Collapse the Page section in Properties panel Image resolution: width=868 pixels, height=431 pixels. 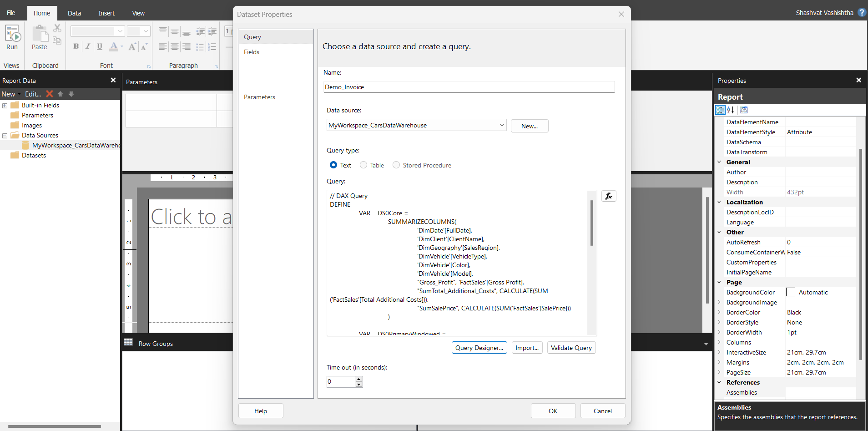pyautogui.click(x=719, y=282)
